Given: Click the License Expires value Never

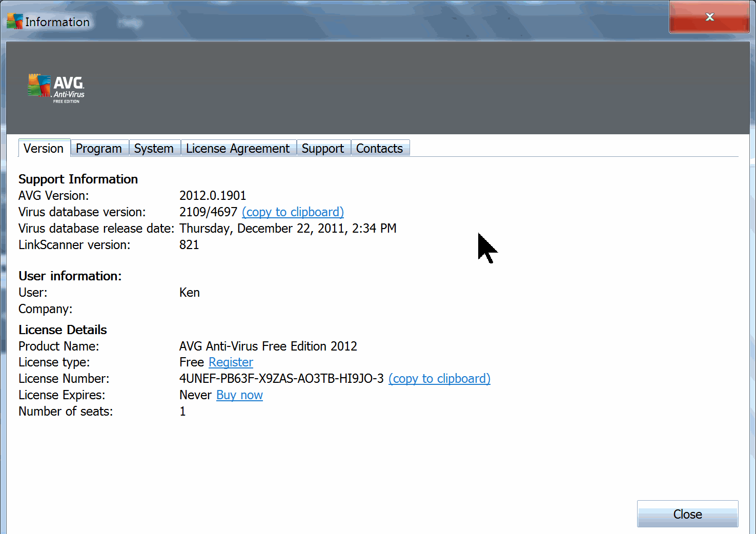Looking at the screenshot, I should pos(195,395).
